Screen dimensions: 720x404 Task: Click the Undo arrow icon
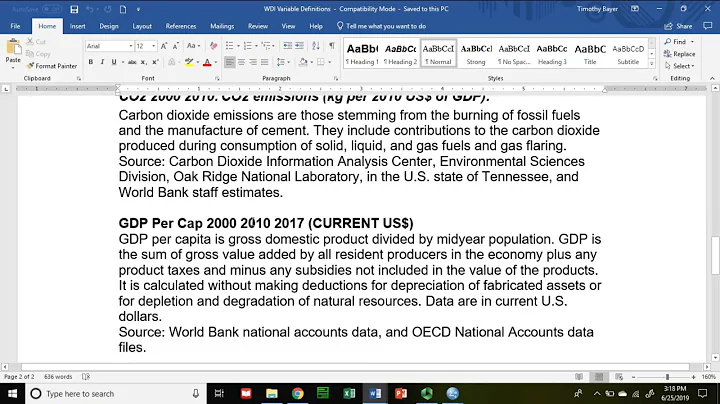(90, 9)
